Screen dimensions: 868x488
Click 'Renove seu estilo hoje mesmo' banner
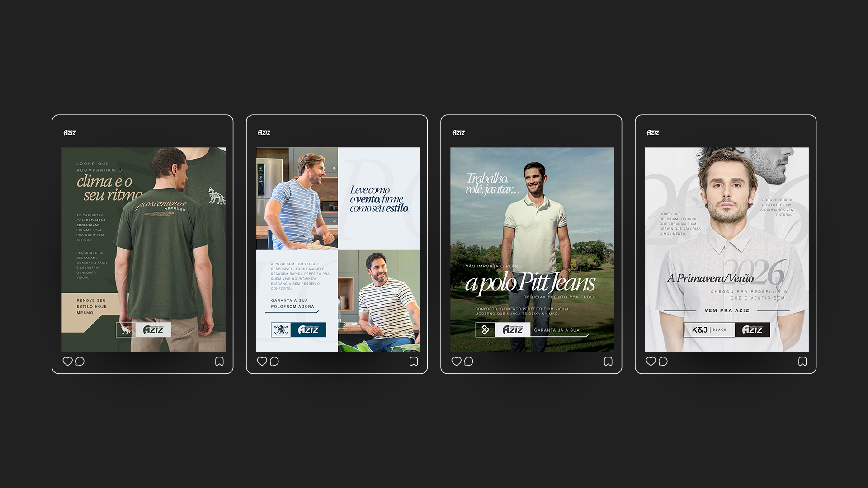click(x=91, y=306)
